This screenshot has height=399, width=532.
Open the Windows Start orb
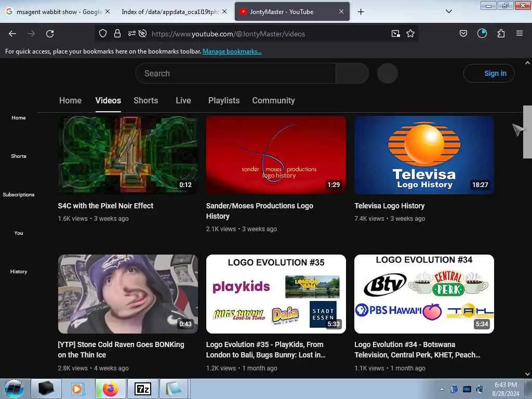[14, 389]
